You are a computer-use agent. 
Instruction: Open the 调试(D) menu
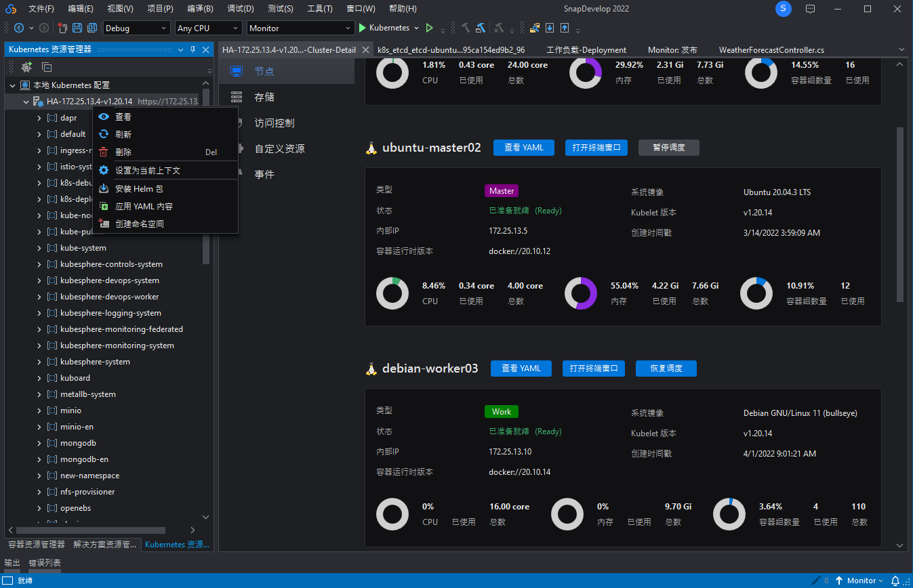pyautogui.click(x=241, y=9)
